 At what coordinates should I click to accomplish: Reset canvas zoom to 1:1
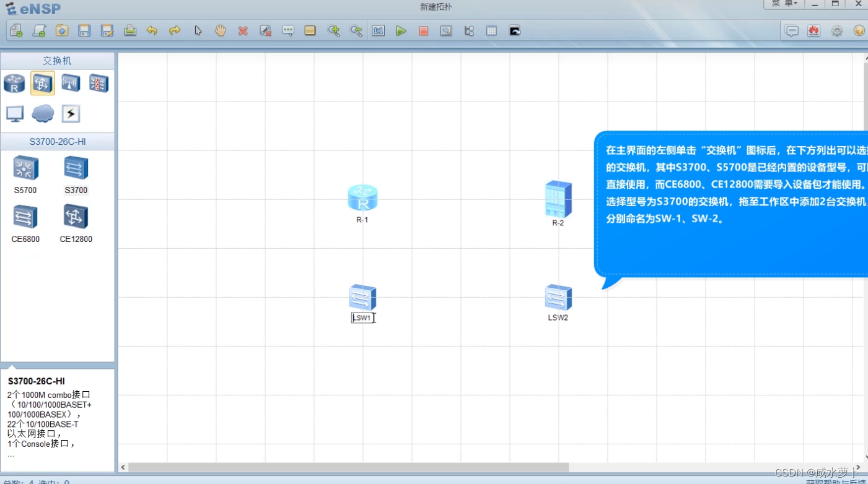pos(379,30)
